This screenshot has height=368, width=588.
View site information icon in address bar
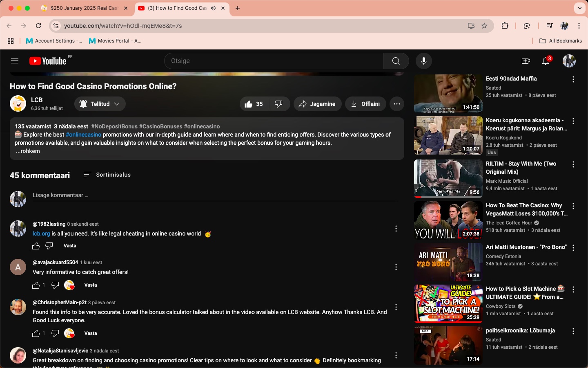[x=56, y=26]
